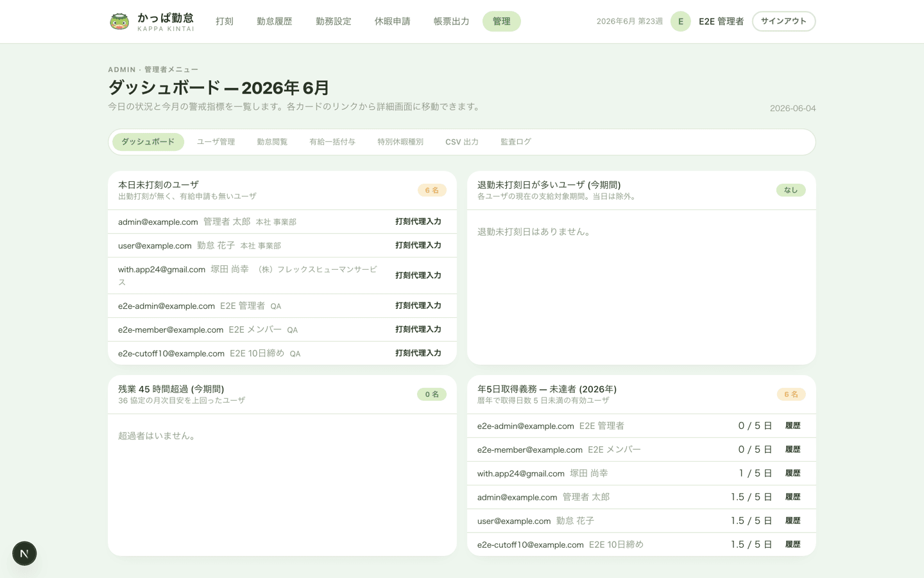Screen dimensions: 924x578
Task: Click 打刻代理入力 for with.app24@gmail.com
Action: coord(418,276)
